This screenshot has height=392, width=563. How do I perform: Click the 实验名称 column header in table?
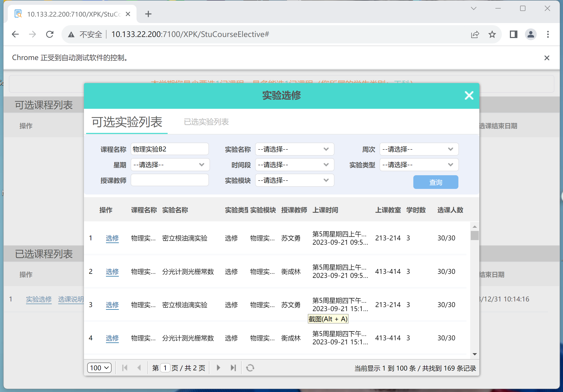[x=175, y=210]
